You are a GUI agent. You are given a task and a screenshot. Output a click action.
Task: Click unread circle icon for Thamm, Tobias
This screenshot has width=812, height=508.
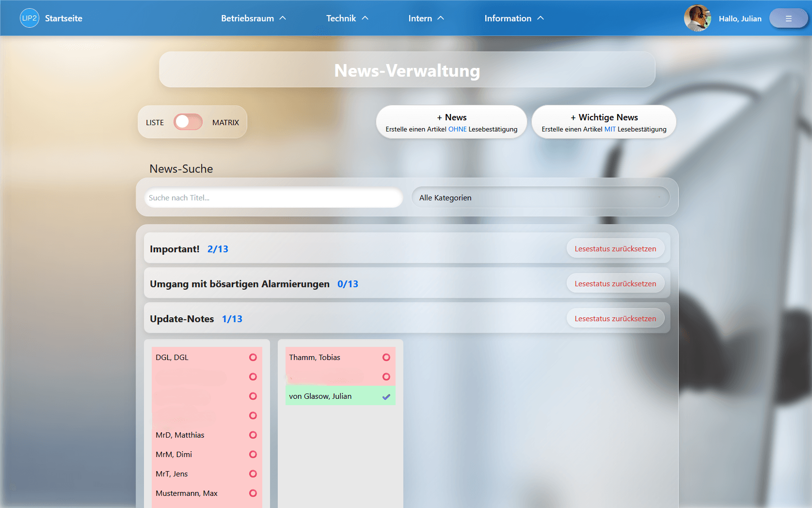tap(386, 358)
